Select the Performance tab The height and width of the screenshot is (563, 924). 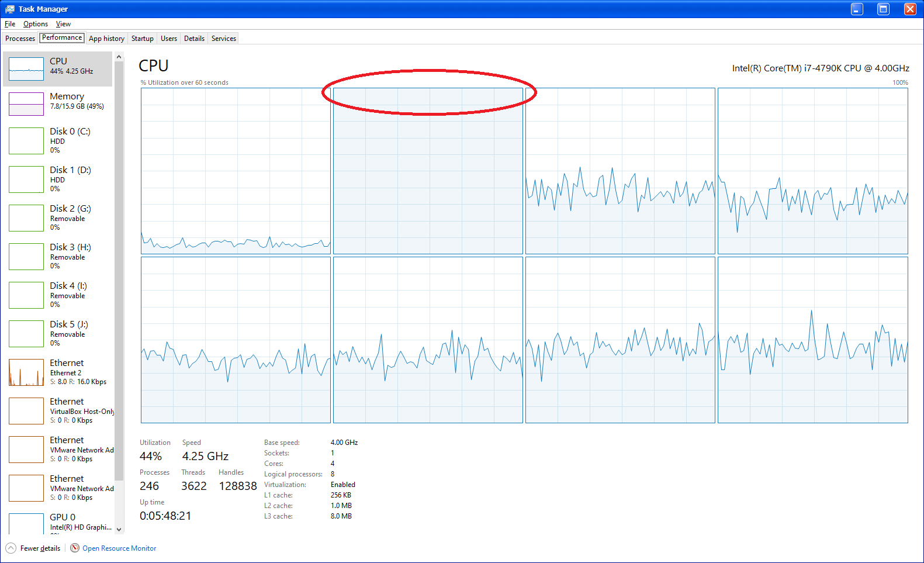(62, 37)
